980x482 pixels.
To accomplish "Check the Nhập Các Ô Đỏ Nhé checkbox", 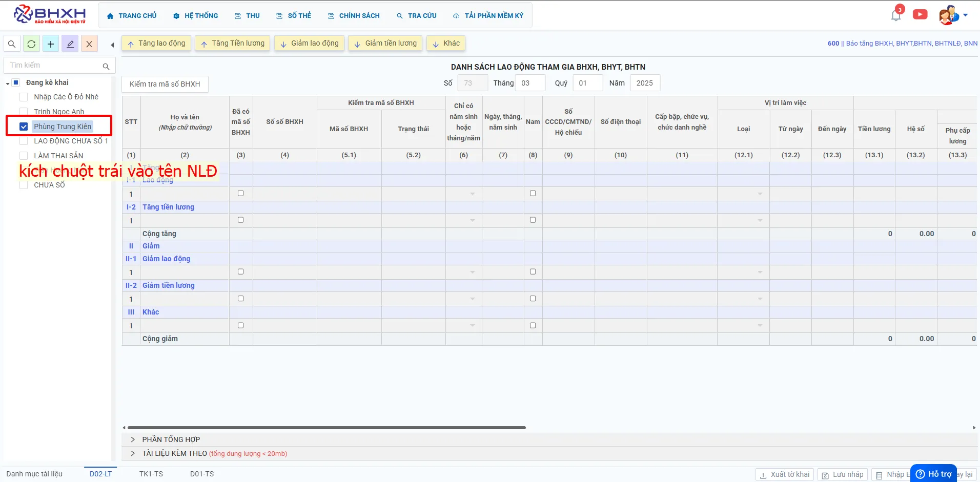I will 24,97.
